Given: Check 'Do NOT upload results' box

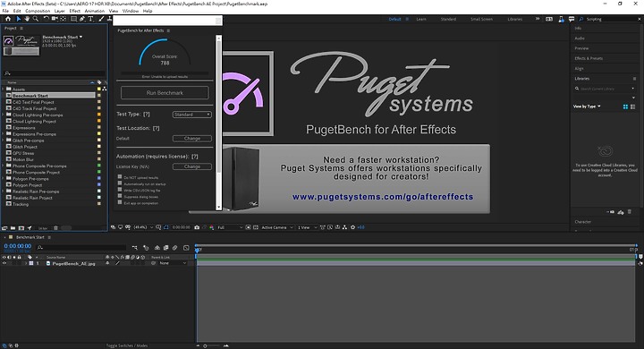Looking at the screenshot, I should click(120, 177).
